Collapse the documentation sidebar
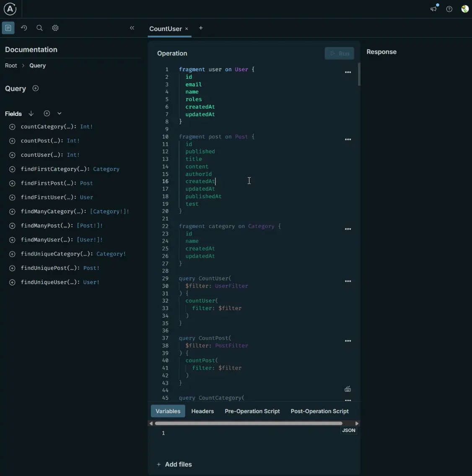Image resolution: width=472 pixels, height=476 pixels. [x=132, y=28]
